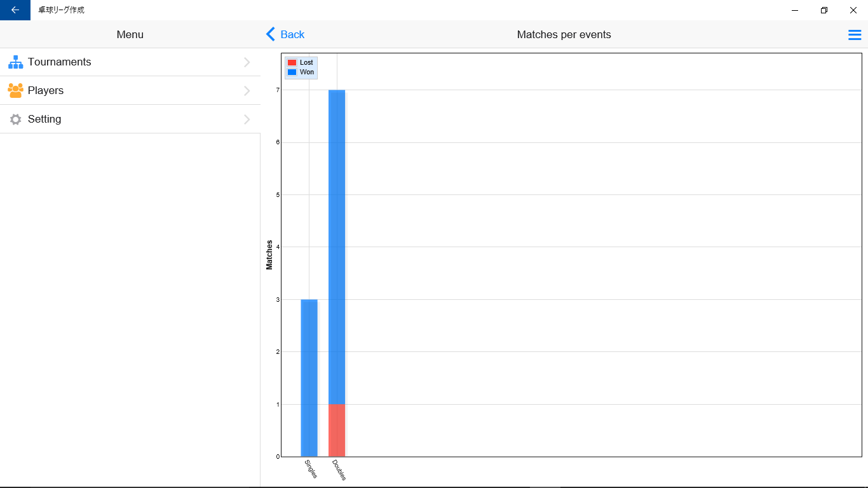Click the Won legend label
This screenshot has width=868, height=488.
(x=307, y=72)
